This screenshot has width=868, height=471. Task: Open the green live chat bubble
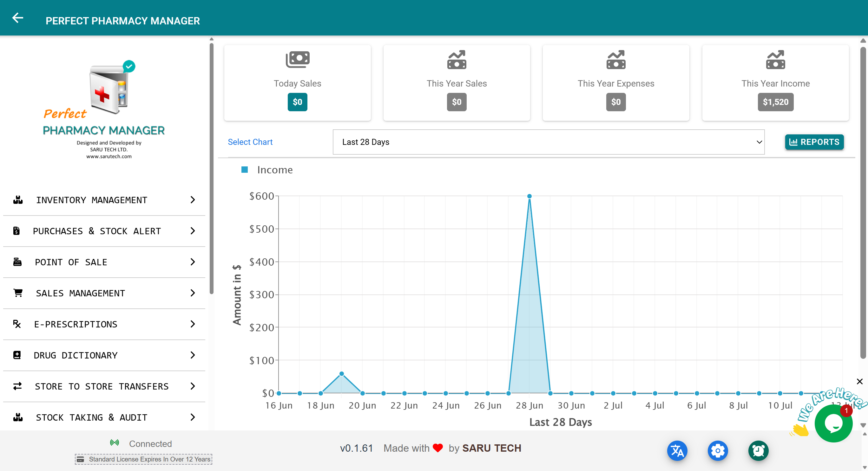[x=833, y=423]
